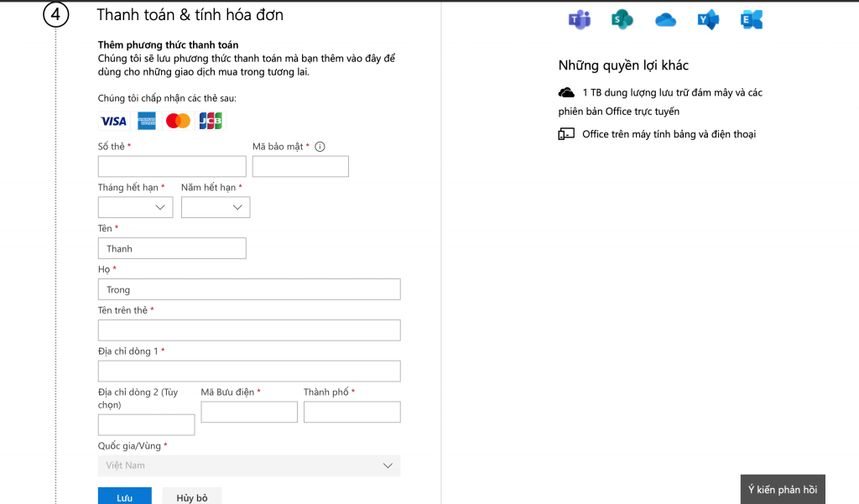Click the JCB card logo
Viewport: 859px width, 504px height.
tap(211, 122)
